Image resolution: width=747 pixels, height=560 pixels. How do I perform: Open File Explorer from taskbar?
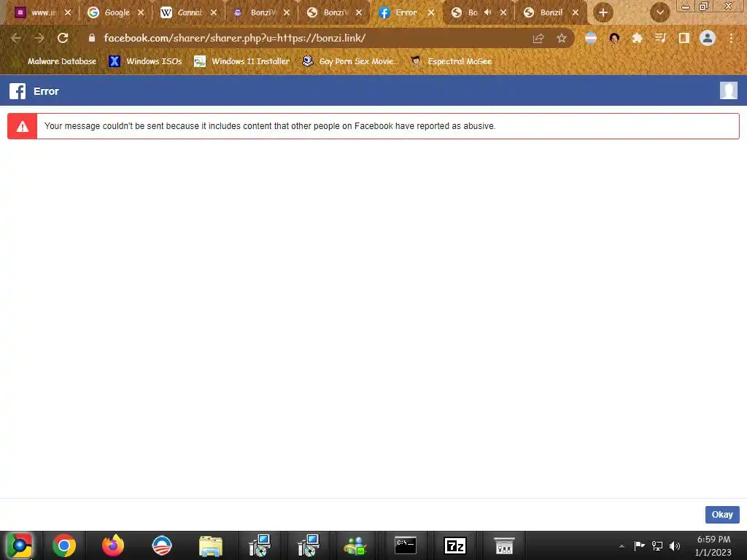pyautogui.click(x=211, y=546)
